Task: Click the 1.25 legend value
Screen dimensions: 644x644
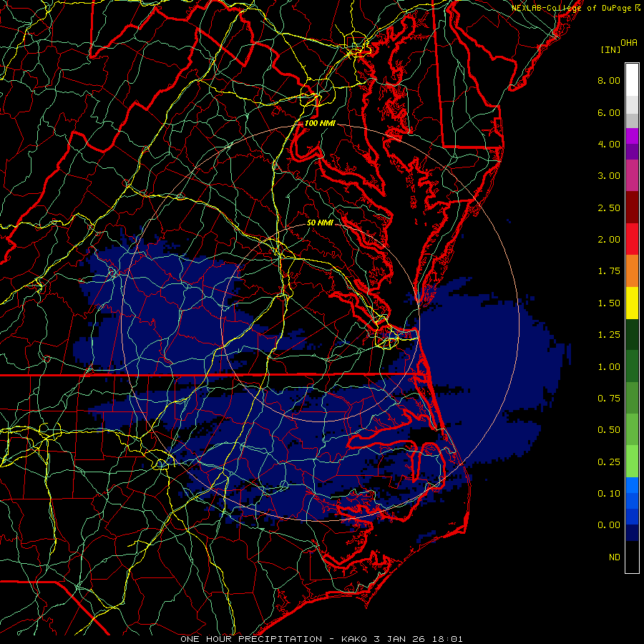Action: (x=609, y=335)
